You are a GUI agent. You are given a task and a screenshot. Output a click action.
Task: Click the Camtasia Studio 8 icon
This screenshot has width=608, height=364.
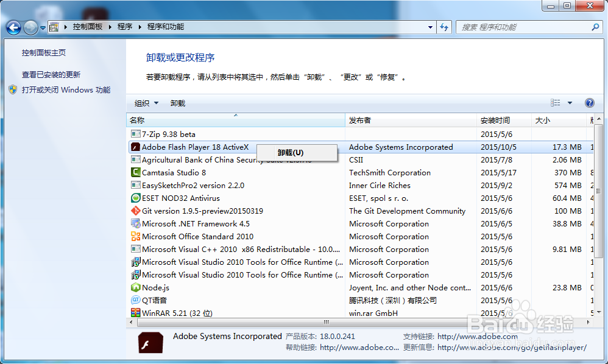click(136, 172)
